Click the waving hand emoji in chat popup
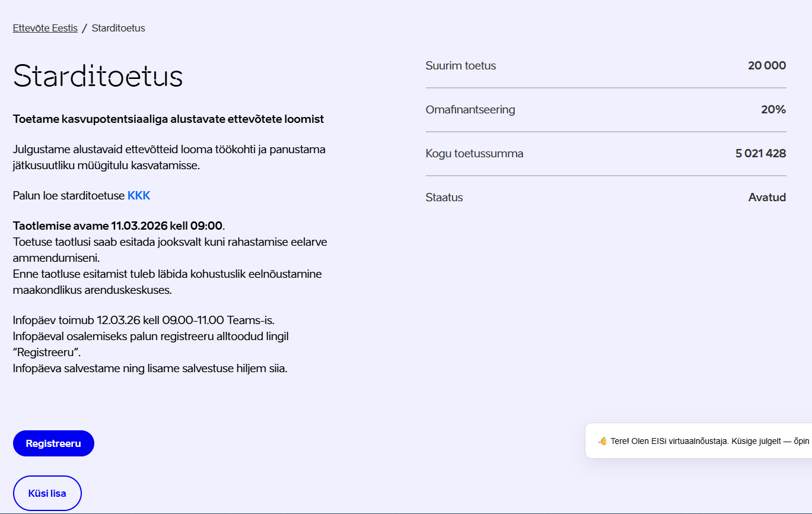Screen dimensions: 812x514 click(603, 441)
